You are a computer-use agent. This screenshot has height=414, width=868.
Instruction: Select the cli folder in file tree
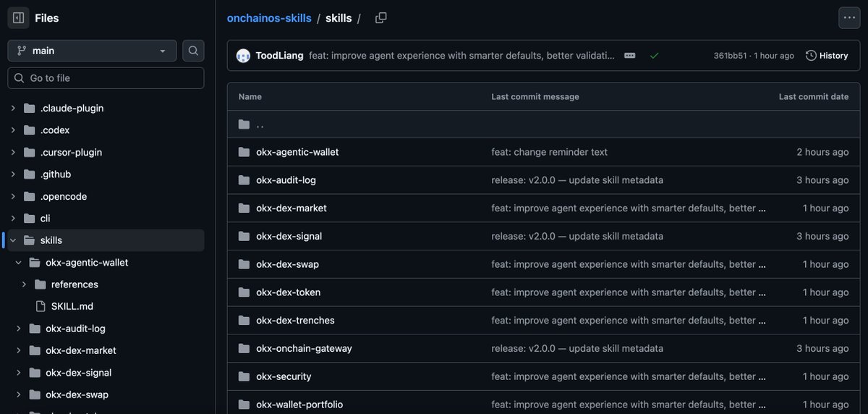(x=45, y=219)
